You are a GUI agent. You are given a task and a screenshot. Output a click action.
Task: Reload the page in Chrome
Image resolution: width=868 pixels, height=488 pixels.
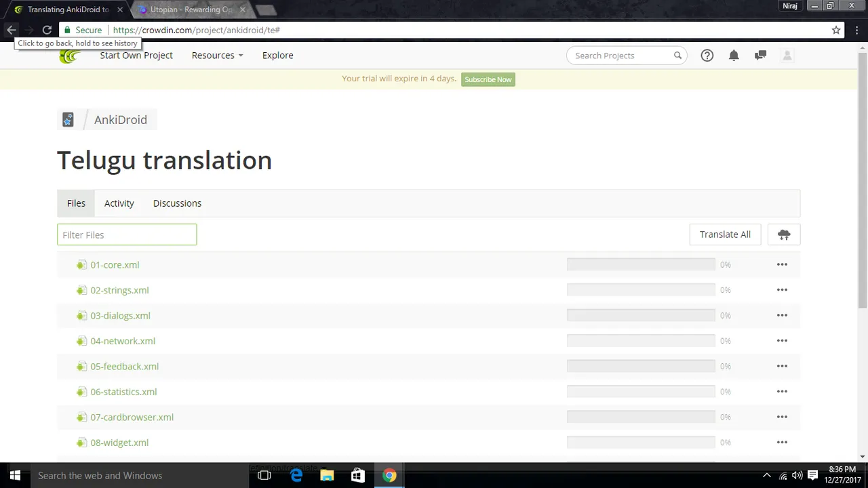click(47, 30)
